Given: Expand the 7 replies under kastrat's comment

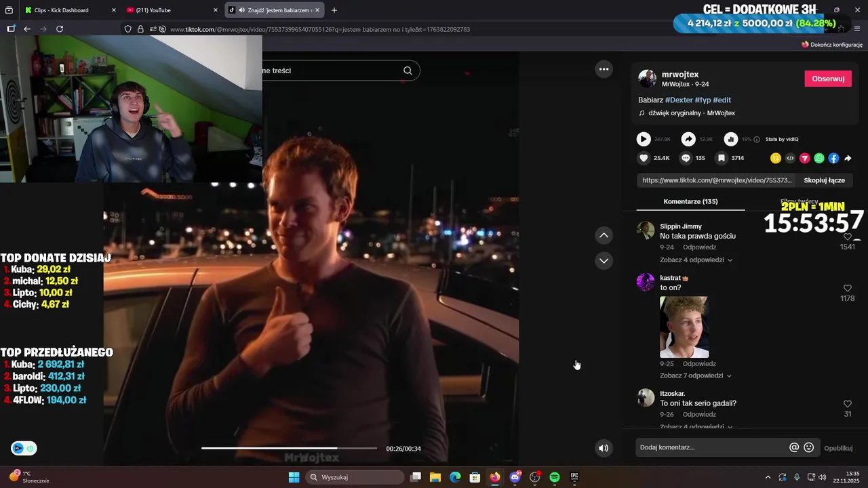Looking at the screenshot, I should click(x=696, y=375).
